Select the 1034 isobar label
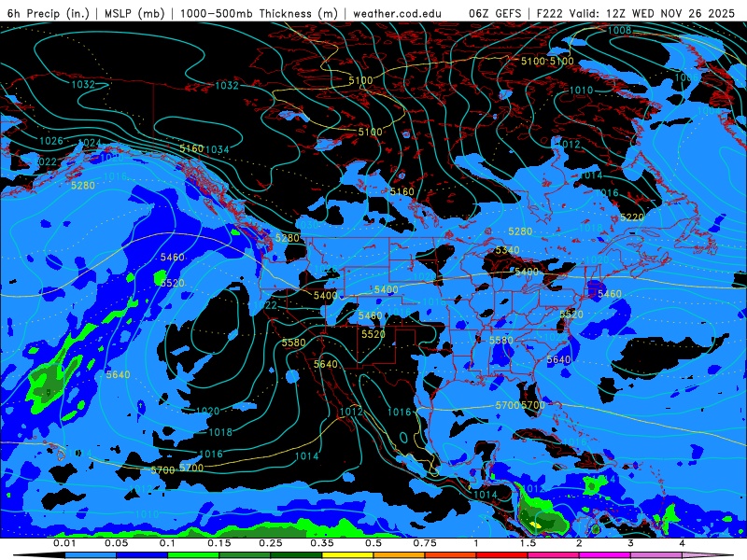The height and width of the screenshot is (560, 747). tap(218, 149)
